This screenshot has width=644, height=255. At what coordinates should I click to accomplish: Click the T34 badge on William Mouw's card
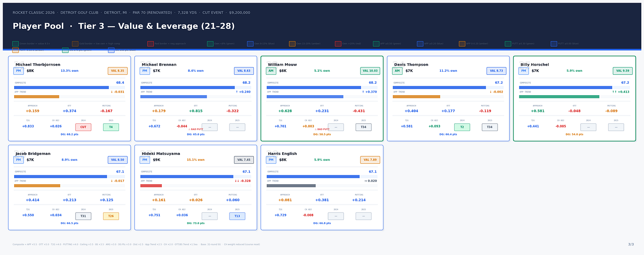pyautogui.click(x=364, y=127)
